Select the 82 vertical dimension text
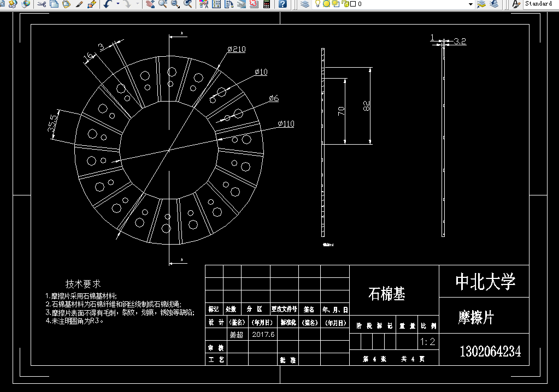Screen dimensions: 559x392 tap(366, 106)
